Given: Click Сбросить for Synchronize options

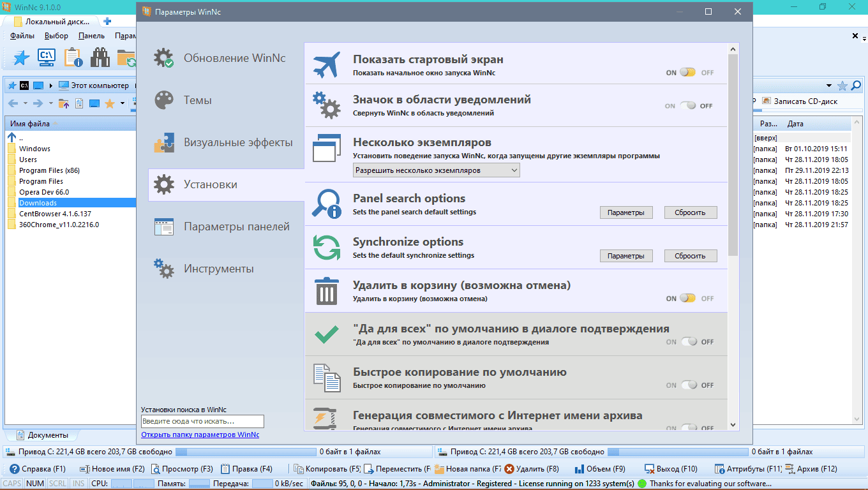Looking at the screenshot, I should [x=691, y=256].
